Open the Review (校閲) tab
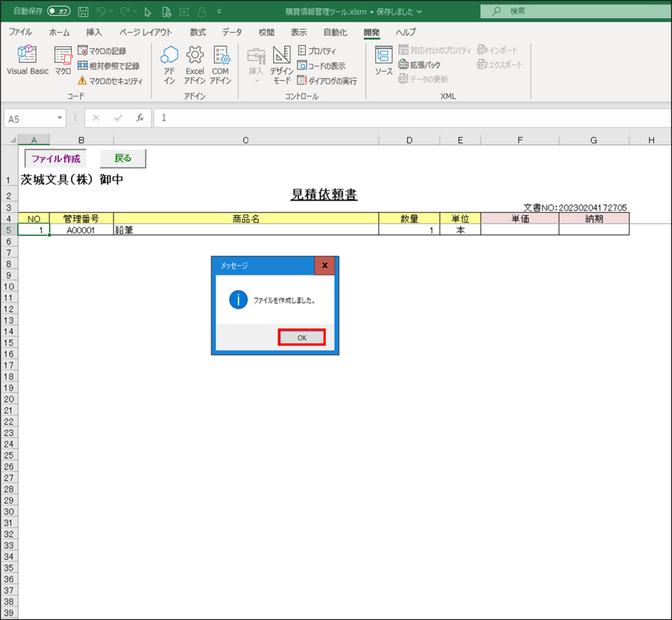This screenshot has width=672, height=620. coord(266,32)
